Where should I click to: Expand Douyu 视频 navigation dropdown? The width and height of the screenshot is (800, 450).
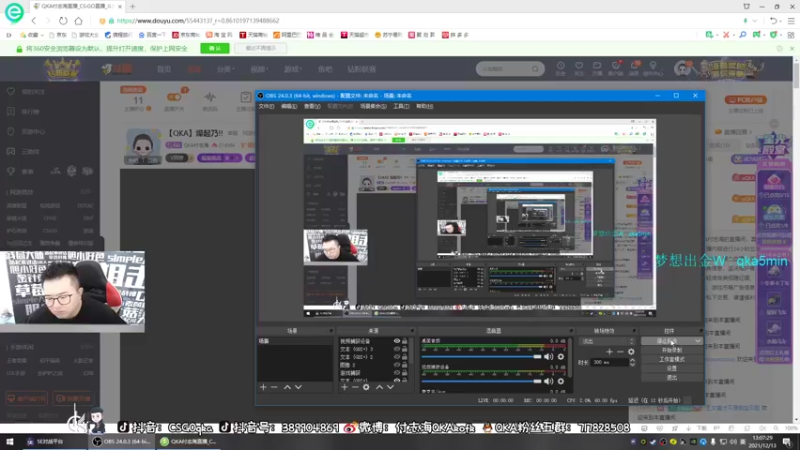pyautogui.click(x=266, y=69)
